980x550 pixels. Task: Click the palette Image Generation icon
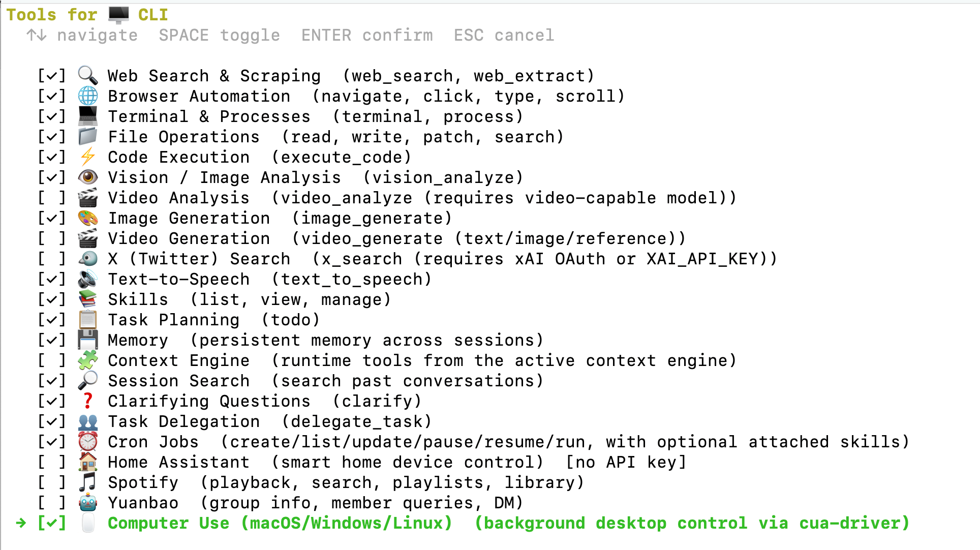88,218
